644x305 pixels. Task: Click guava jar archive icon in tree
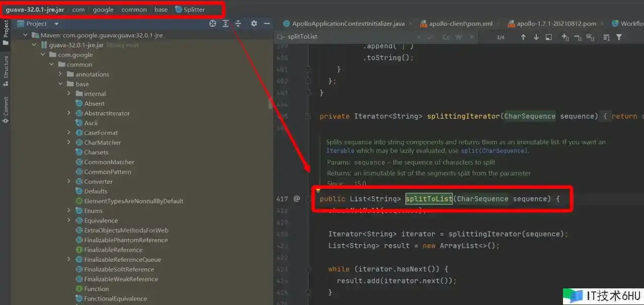44,45
